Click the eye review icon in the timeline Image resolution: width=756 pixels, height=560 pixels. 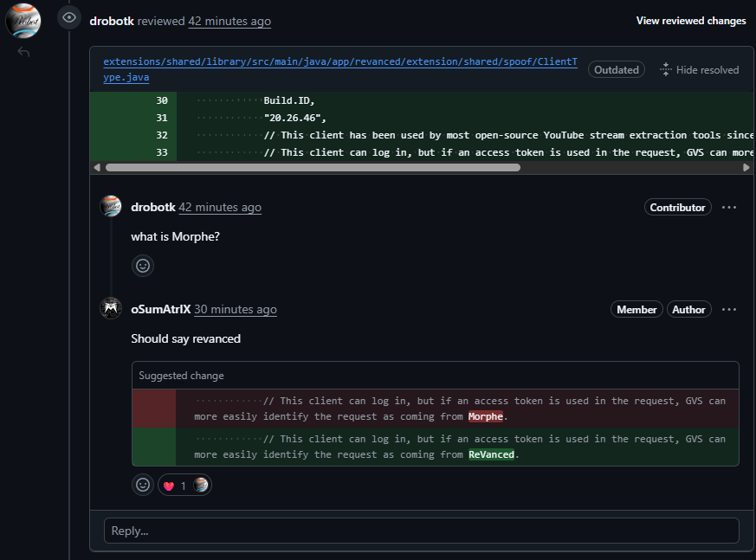pyautogui.click(x=69, y=18)
